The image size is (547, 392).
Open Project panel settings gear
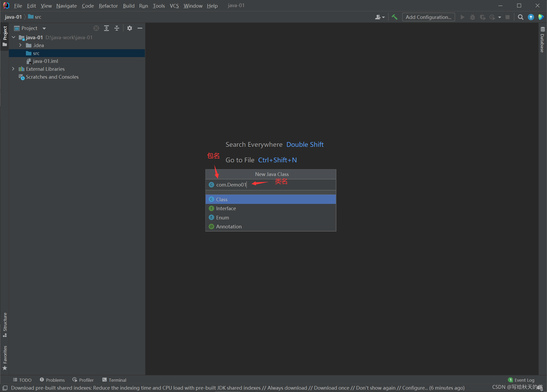click(x=129, y=28)
